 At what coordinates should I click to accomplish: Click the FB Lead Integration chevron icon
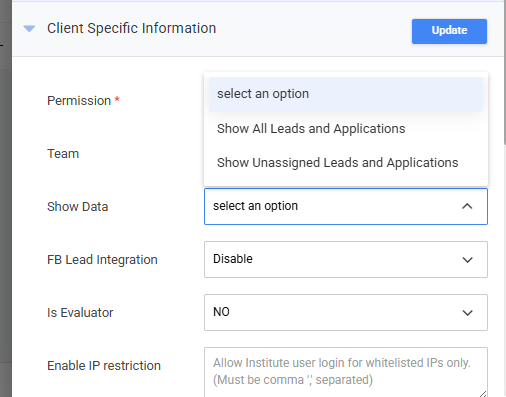tap(467, 260)
